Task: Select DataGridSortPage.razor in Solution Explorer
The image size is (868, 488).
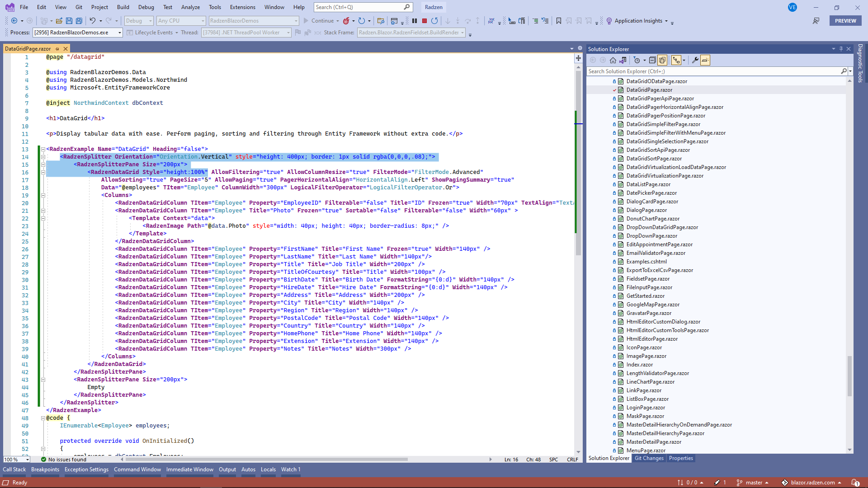Action: [654, 159]
